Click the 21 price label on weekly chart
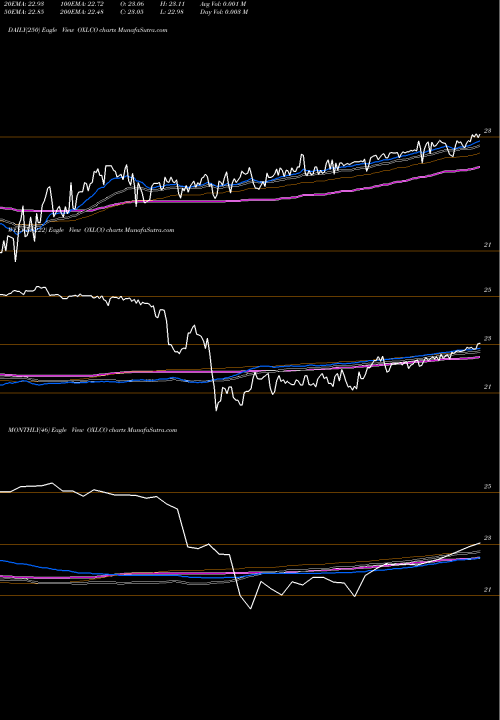 pyautogui.click(x=488, y=387)
